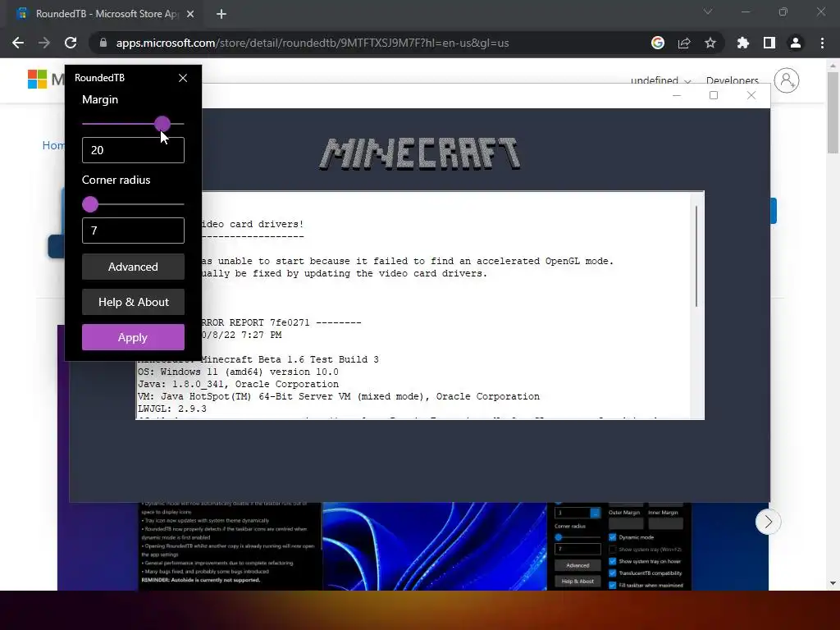Open Help & About in RoundedTB

click(133, 302)
